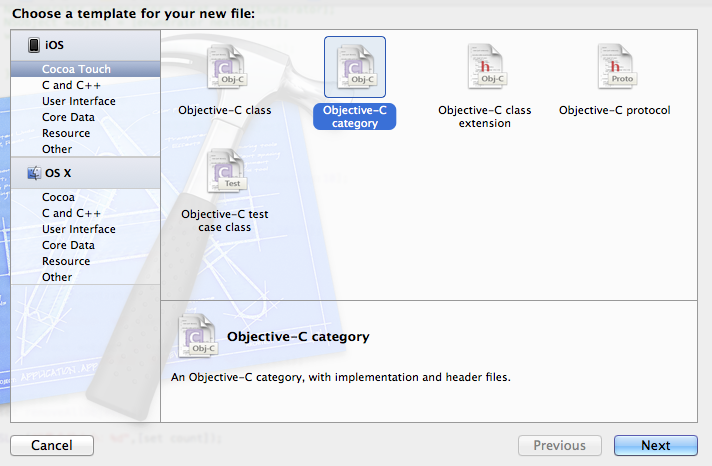Select the Objective-C category template icon

click(355, 67)
